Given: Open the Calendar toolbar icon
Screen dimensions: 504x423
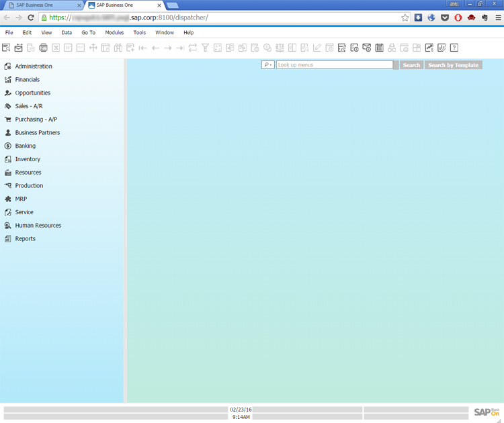Looking at the screenshot, I should click(x=379, y=48).
